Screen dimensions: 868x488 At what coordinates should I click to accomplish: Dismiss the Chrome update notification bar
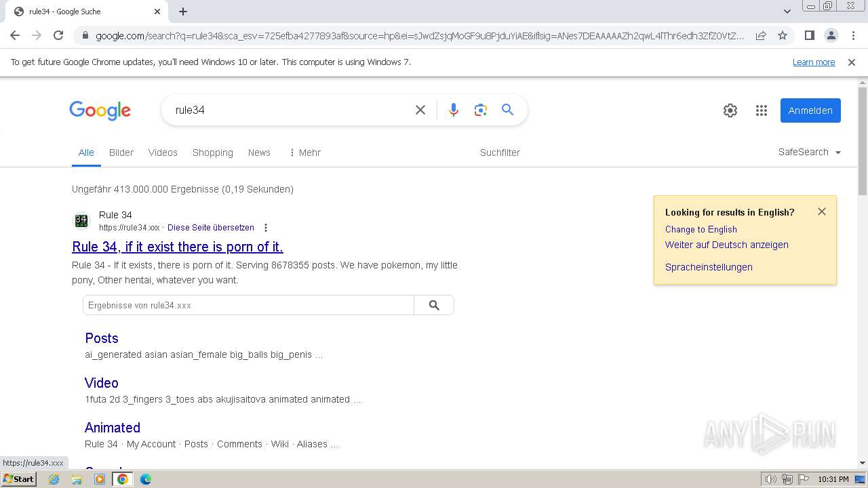coord(852,62)
